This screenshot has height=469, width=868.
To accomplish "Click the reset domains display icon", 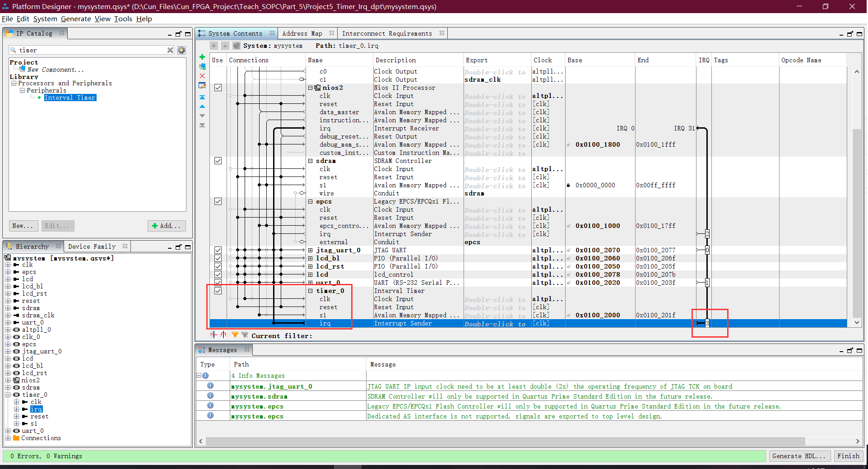I will 223,335.
